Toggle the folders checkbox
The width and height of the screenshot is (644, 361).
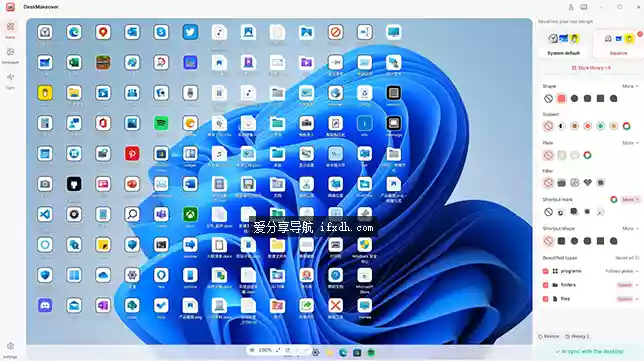click(545, 285)
